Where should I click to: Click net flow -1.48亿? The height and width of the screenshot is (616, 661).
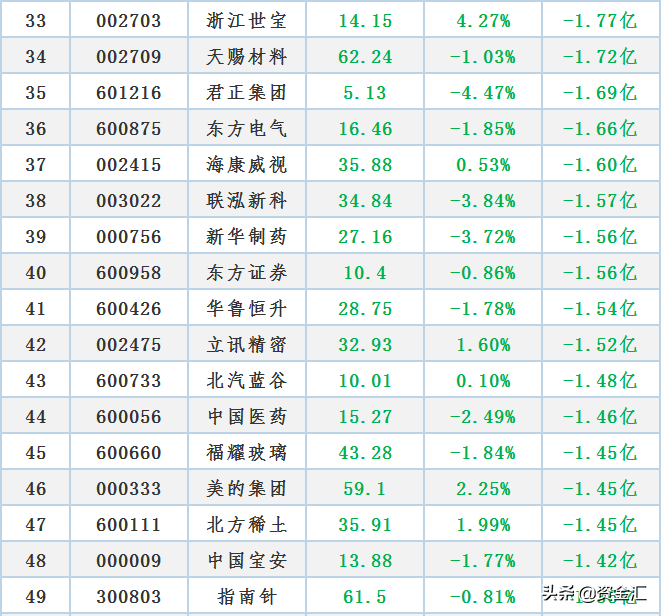(x=600, y=381)
